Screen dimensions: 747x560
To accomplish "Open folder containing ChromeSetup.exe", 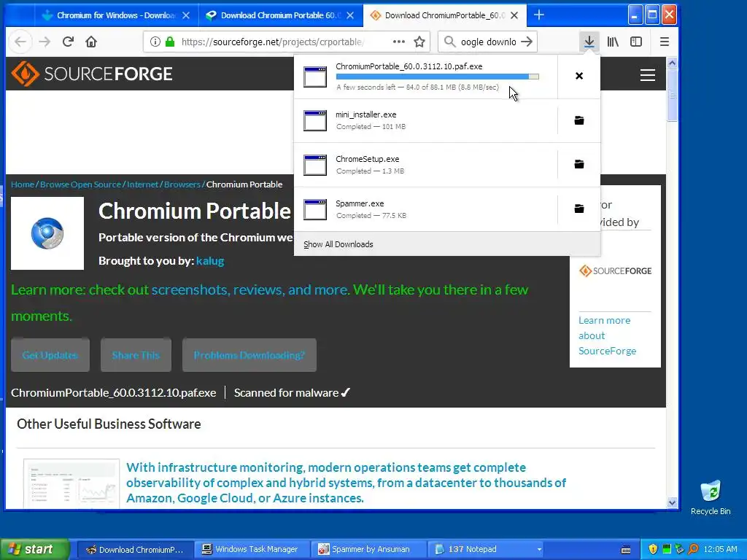I will (x=578, y=164).
